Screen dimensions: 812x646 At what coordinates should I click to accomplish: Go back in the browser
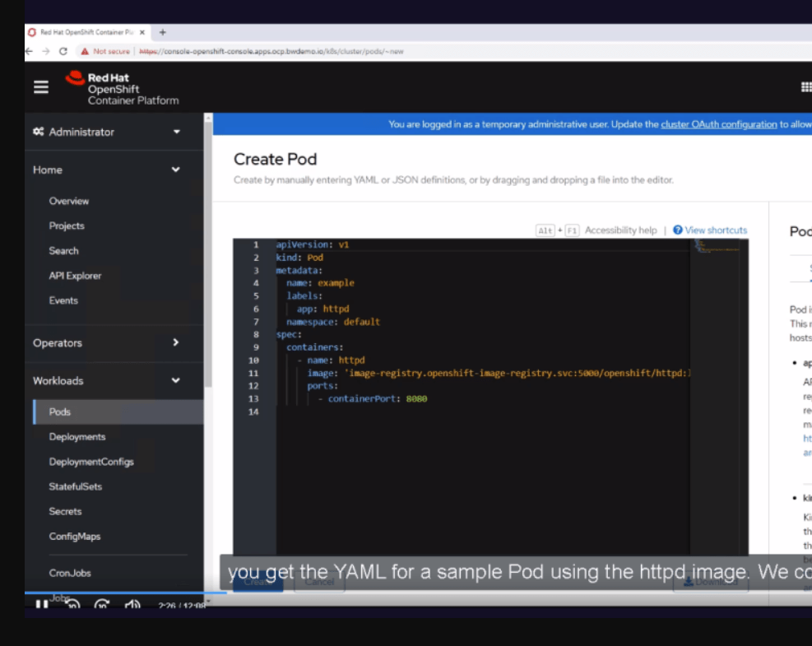pyautogui.click(x=29, y=51)
